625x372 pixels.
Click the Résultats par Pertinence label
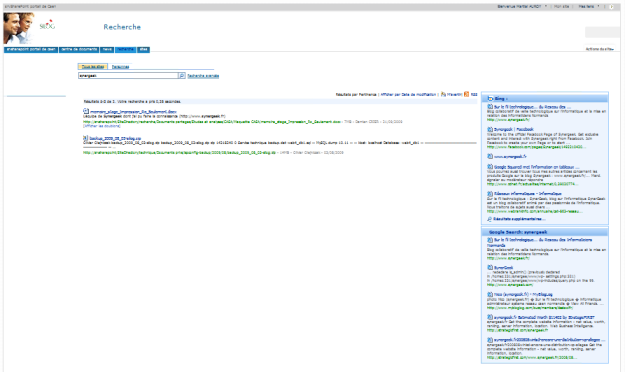tap(356, 94)
